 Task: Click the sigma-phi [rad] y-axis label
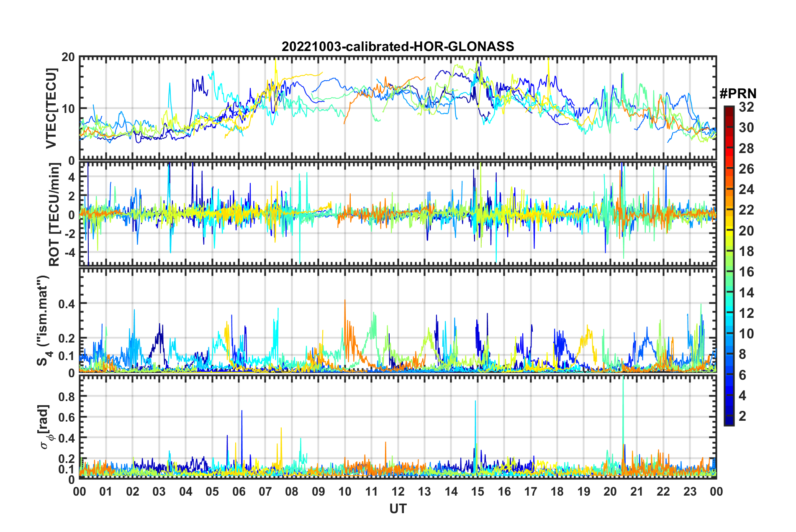[x=44, y=427]
